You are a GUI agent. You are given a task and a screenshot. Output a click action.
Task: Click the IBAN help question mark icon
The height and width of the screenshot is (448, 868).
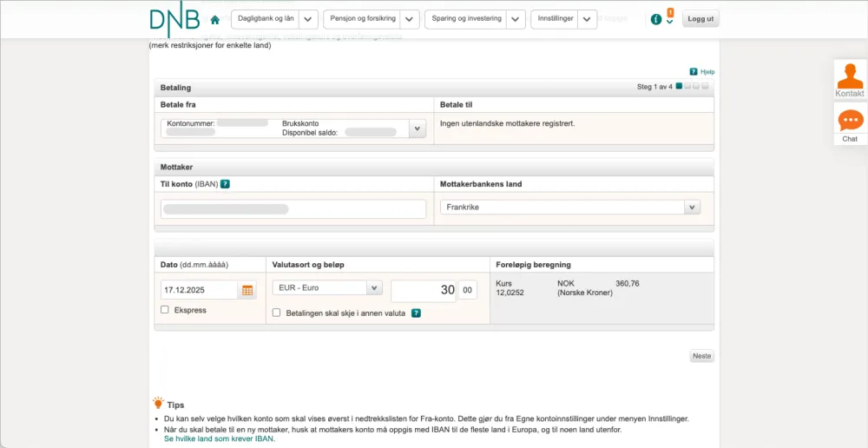(x=225, y=184)
